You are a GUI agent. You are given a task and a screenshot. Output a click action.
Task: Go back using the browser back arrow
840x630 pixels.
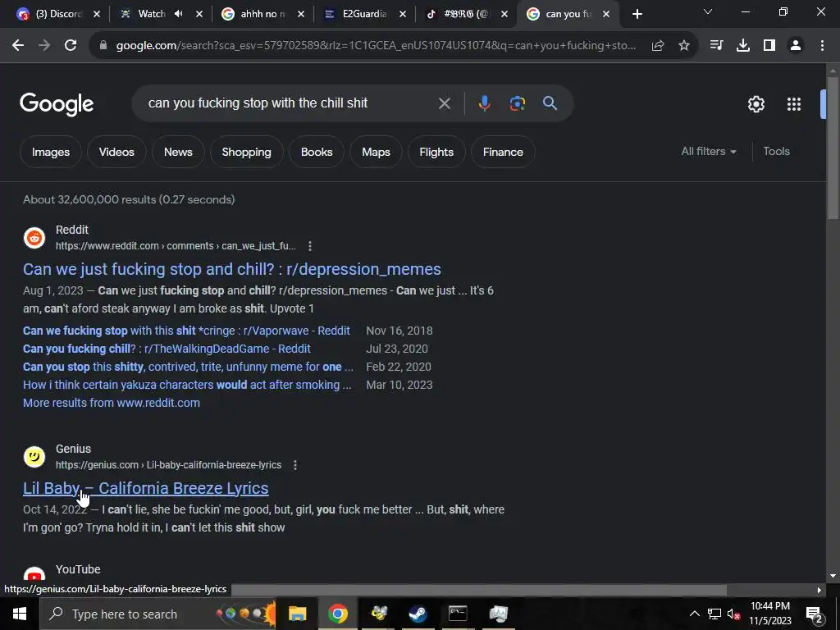click(x=18, y=46)
